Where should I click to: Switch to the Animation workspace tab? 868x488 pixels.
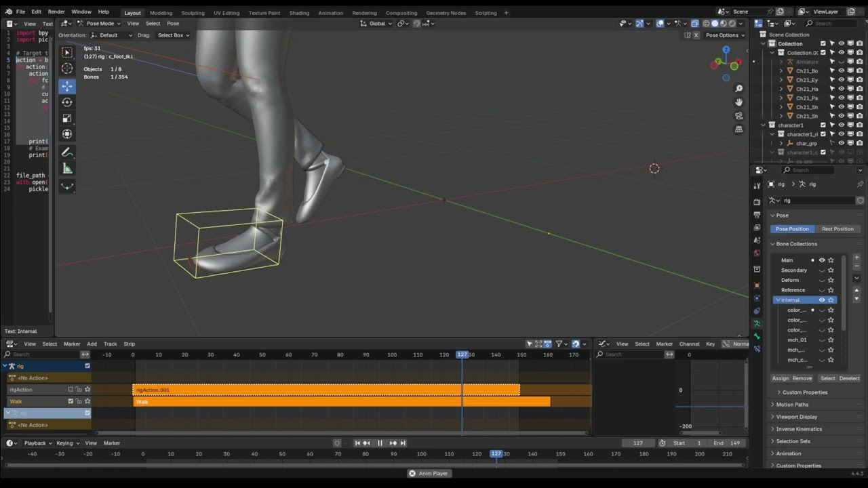coord(331,13)
